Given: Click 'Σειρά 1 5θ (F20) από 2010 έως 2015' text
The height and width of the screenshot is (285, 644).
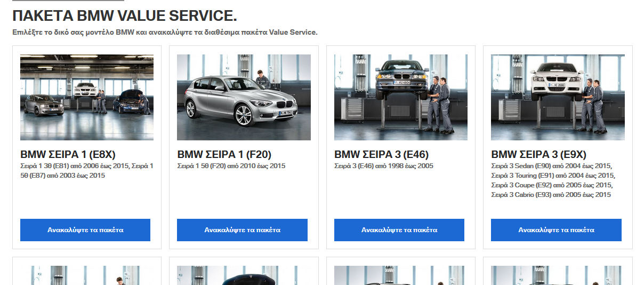Looking at the screenshot, I should 231,166.
